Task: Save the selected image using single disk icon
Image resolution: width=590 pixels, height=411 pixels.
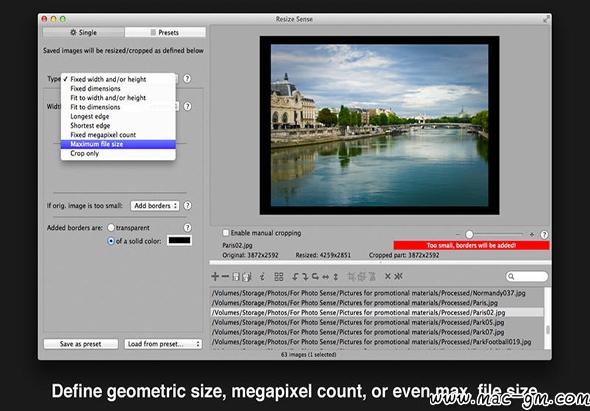Action: pos(236,277)
